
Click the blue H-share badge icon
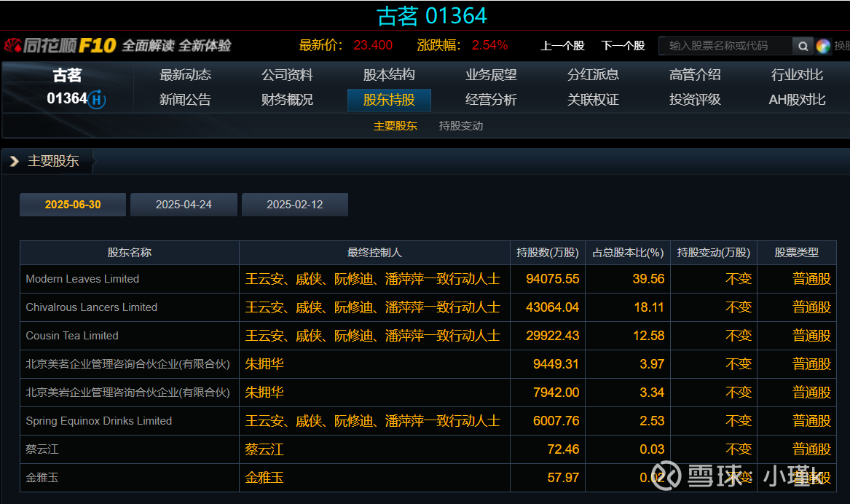pyautogui.click(x=96, y=99)
